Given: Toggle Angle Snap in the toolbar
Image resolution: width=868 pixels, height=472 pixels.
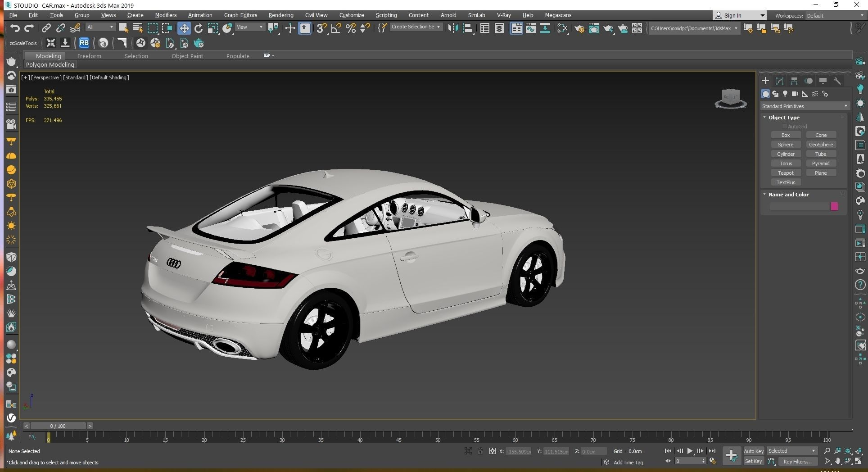Looking at the screenshot, I should pos(336,28).
